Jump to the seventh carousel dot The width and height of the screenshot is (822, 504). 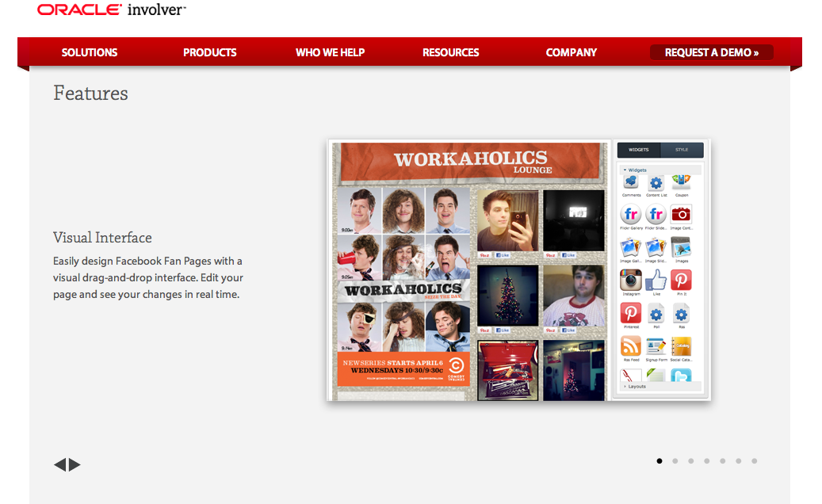point(755,461)
